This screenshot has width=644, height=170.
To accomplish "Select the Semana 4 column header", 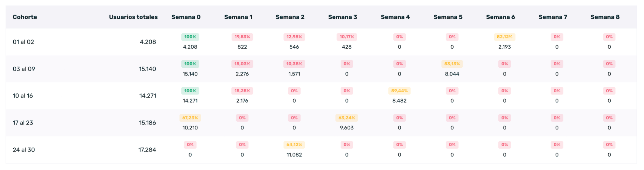I will point(395,17).
